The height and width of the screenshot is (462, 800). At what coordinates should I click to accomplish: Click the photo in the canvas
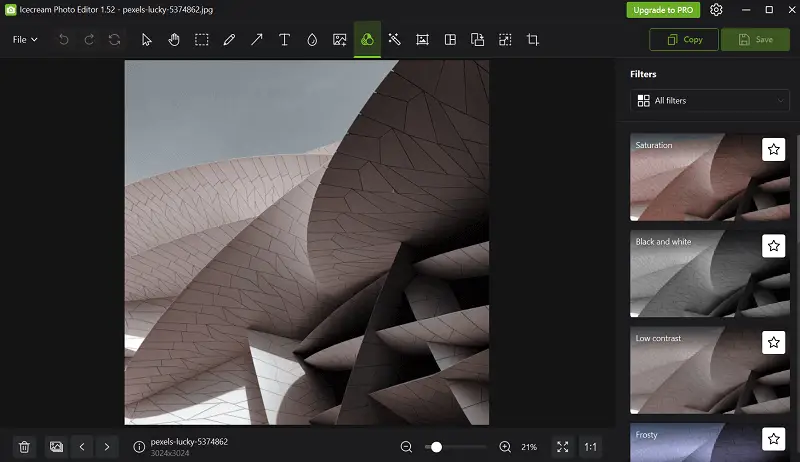(307, 242)
